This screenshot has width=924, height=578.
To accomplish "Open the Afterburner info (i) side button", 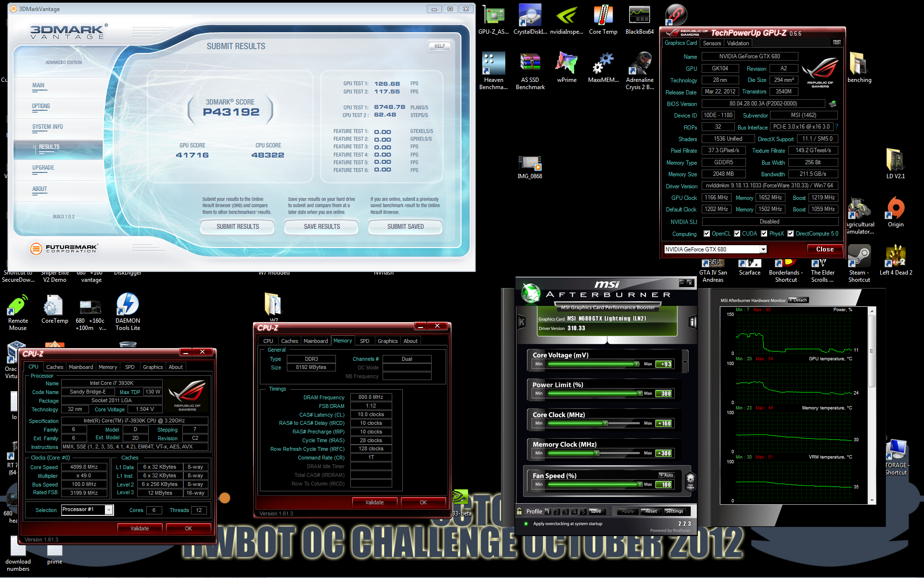I will [693, 322].
